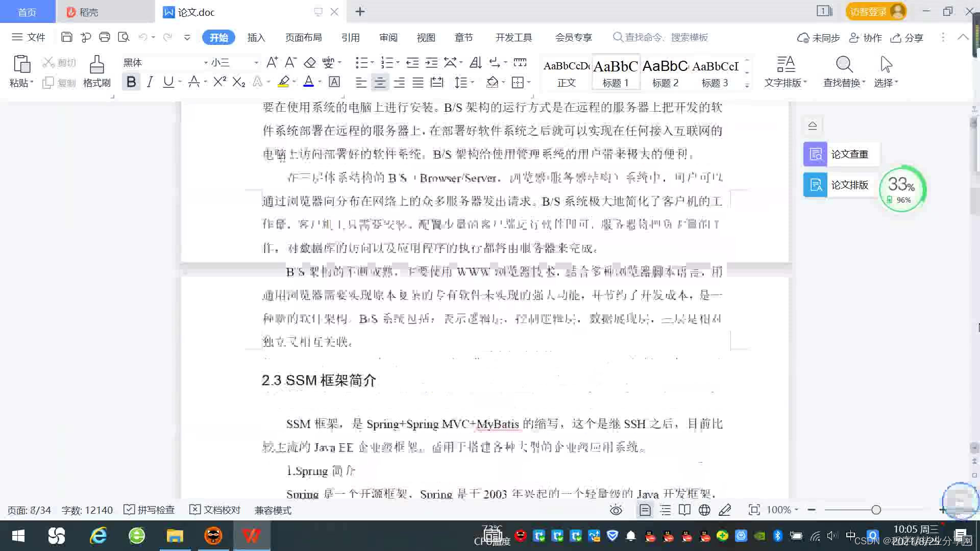
Task: Toggle bold formatting button
Action: tap(131, 82)
